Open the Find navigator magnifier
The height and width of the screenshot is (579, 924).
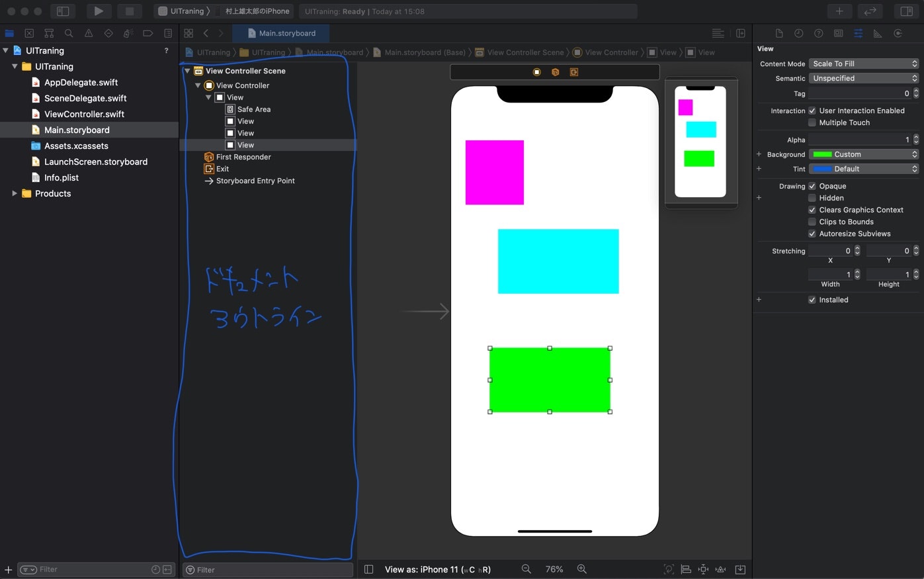pos(69,33)
